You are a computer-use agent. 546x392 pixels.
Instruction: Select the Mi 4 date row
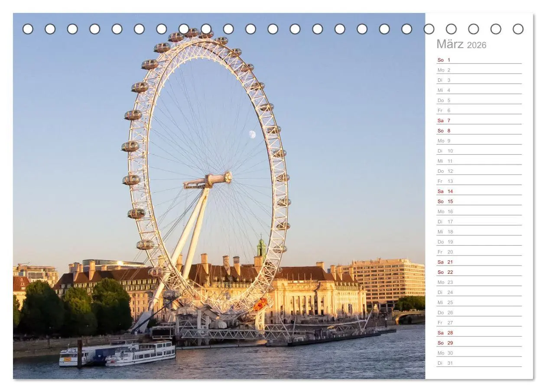pos(479,90)
